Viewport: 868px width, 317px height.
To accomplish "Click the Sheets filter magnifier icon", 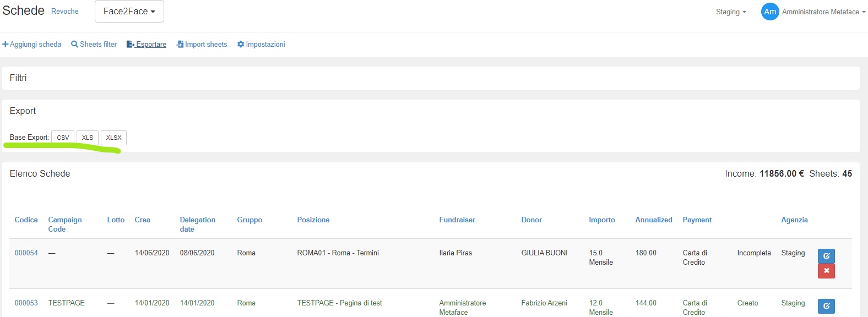I will [74, 45].
